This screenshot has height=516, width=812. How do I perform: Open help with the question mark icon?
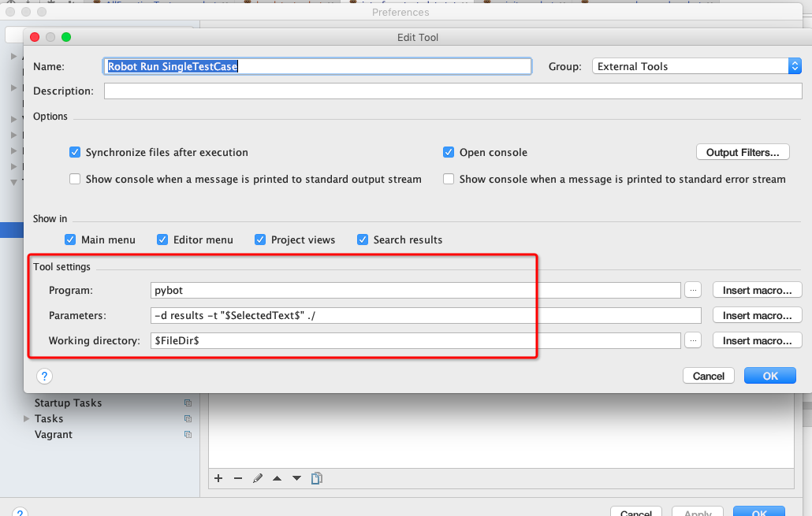pyautogui.click(x=45, y=376)
